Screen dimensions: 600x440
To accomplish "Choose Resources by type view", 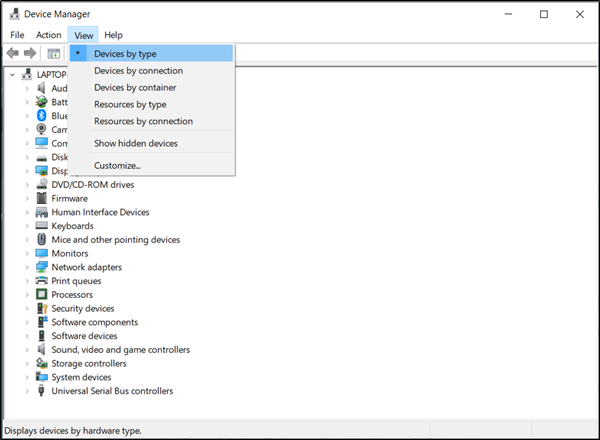I will coord(152,104).
